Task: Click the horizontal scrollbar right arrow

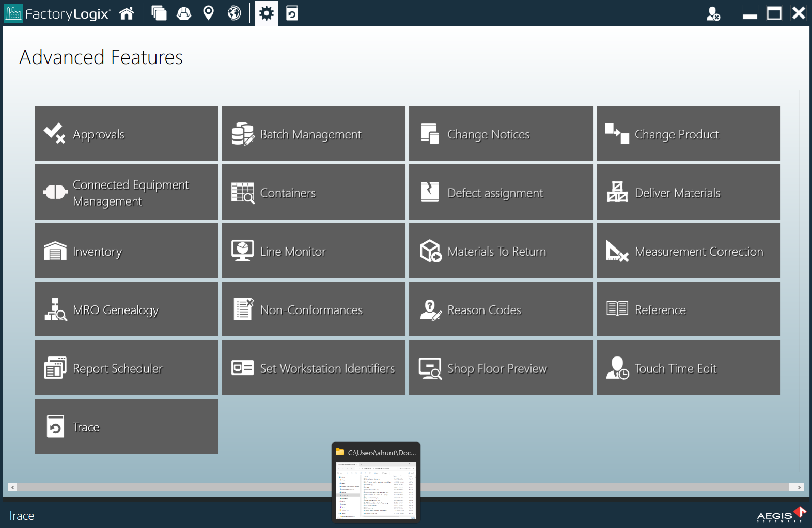Action: click(799, 487)
